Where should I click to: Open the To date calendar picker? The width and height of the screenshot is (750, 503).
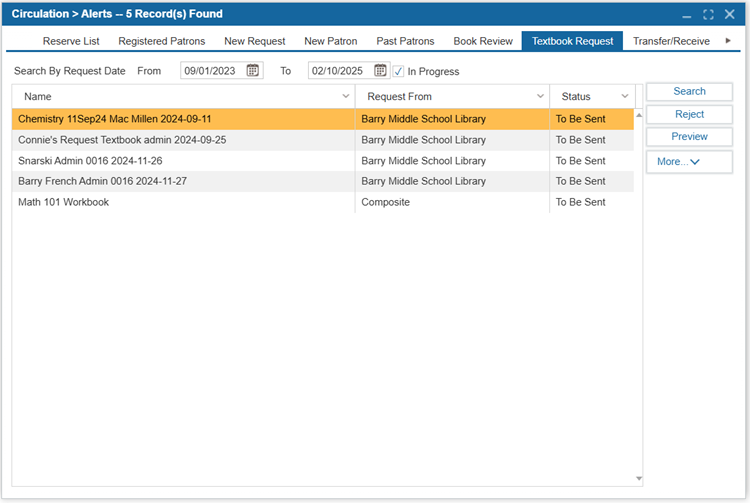click(380, 70)
